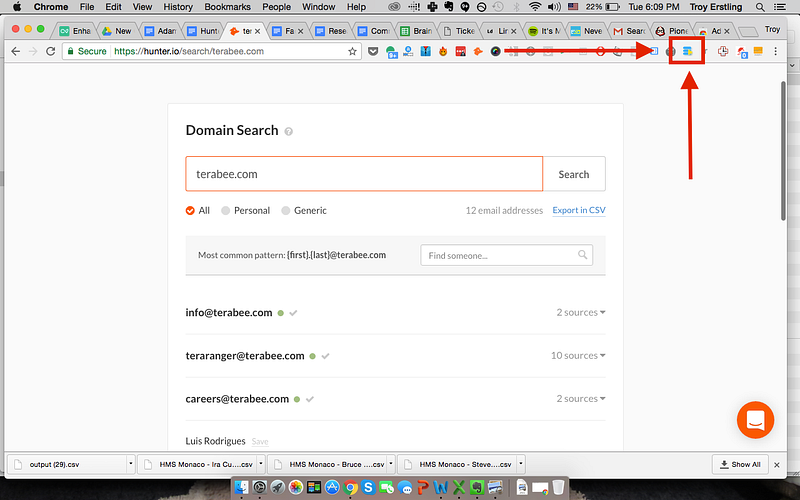Image resolution: width=800 pixels, height=500 pixels.
Task: Open Skype from the dock
Action: [368, 487]
